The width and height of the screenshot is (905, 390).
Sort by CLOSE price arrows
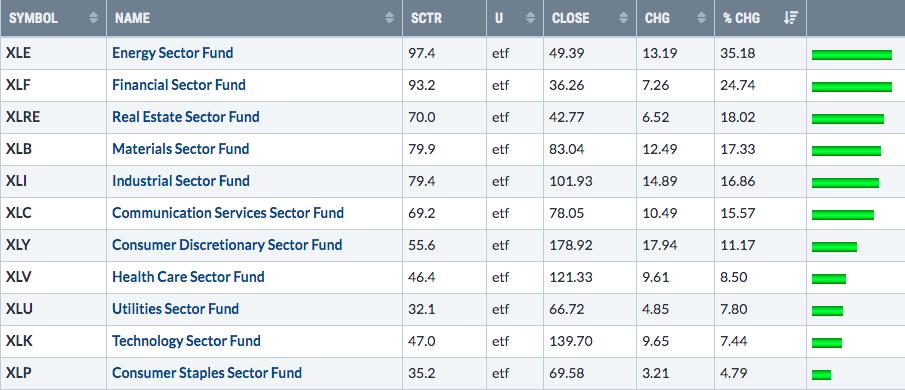tap(623, 18)
